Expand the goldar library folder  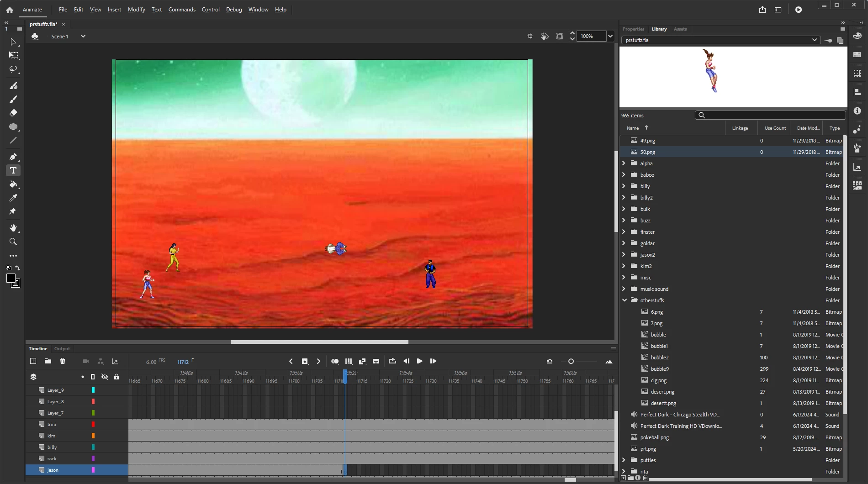tap(624, 243)
